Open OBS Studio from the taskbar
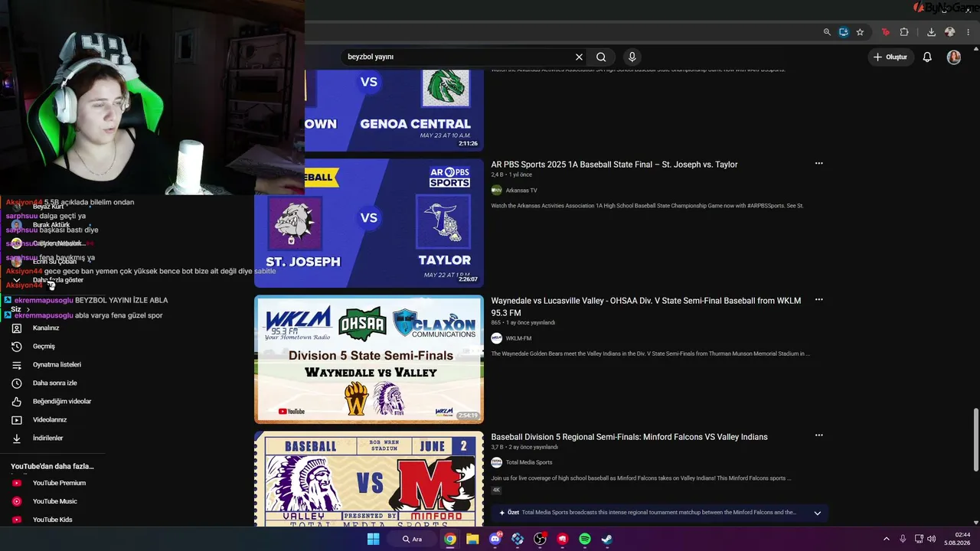This screenshot has width=980, height=551. tap(540, 539)
